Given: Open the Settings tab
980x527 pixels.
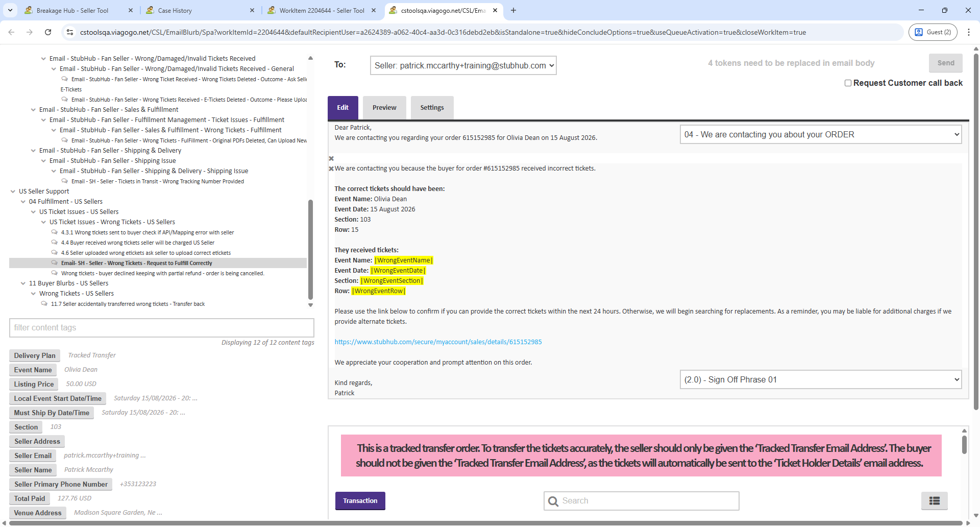Looking at the screenshot, I should coord(432,108).
